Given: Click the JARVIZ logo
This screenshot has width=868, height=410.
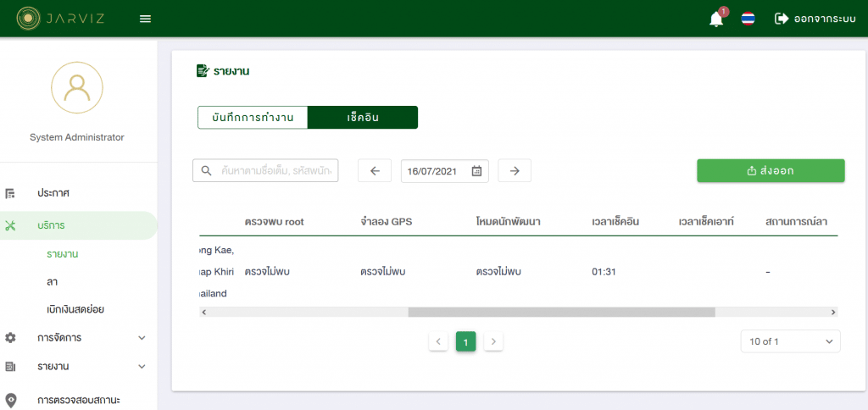Looking at the screenshot, I should (61, 19).
